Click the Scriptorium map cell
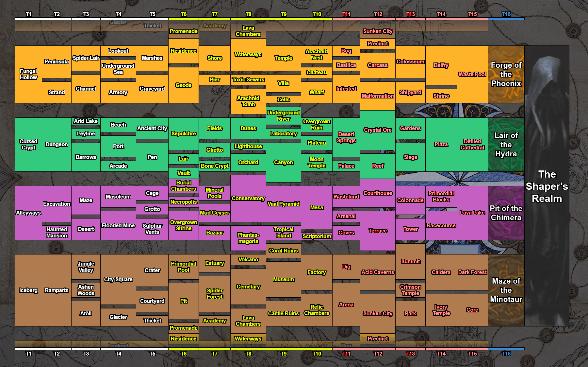Image resolution: width=588 pixels, height=367 pixels. (317, 236)
